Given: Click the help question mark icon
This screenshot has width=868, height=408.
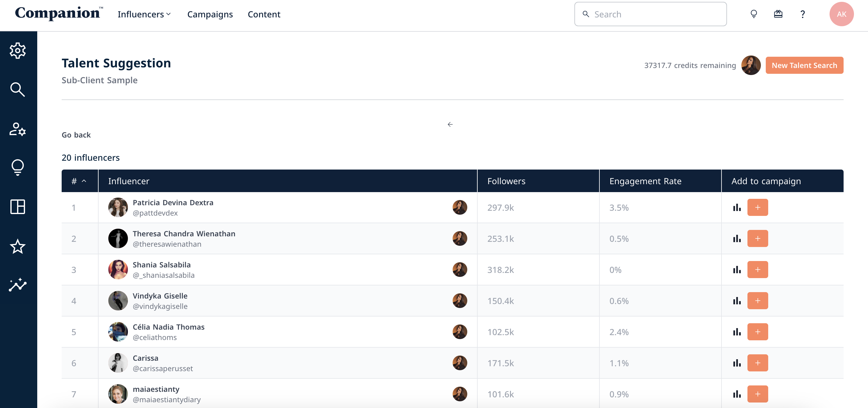Looking at the screenshot, I should (803, 14).
